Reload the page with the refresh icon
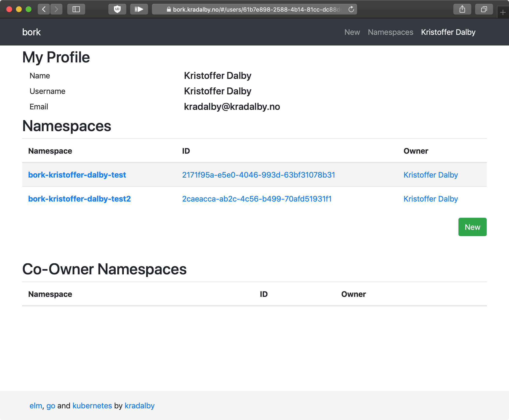Viewport: 509px width, 420px height. pos(351,9)
